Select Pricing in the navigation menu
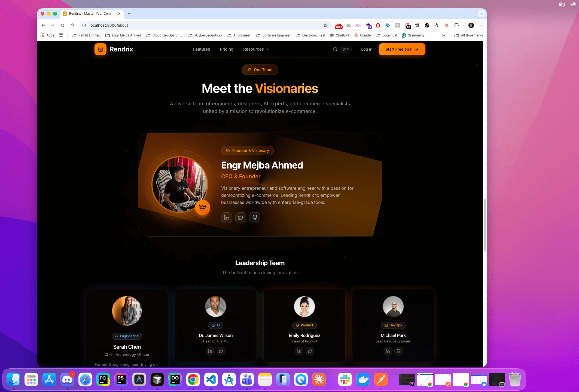Screen dimensions: 579x392 226,49
